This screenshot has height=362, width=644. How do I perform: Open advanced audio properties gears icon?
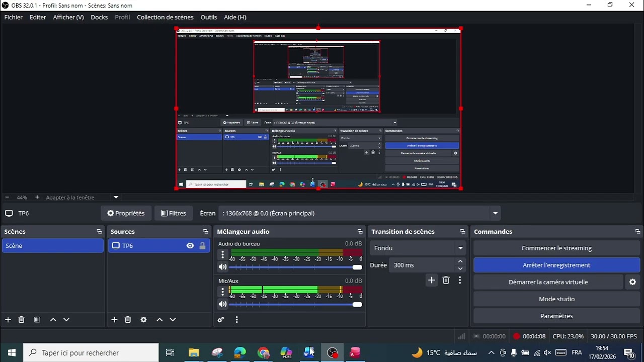[220, 320]
